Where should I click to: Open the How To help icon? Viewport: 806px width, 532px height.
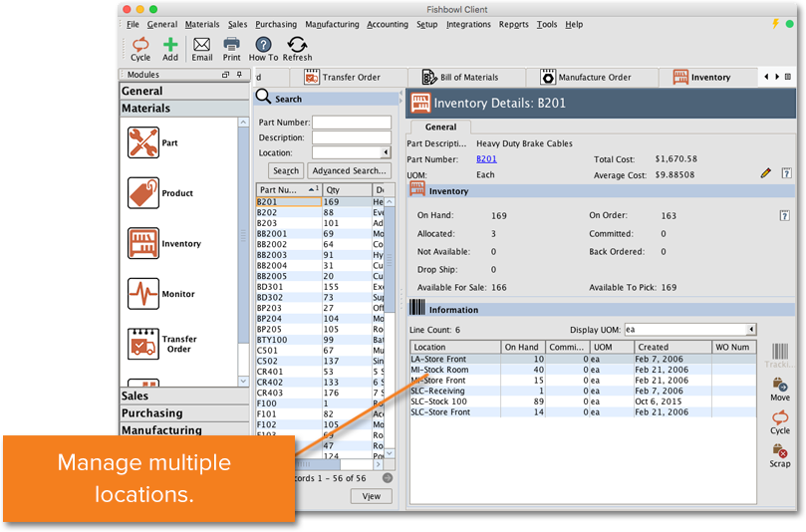coord(263,50)
